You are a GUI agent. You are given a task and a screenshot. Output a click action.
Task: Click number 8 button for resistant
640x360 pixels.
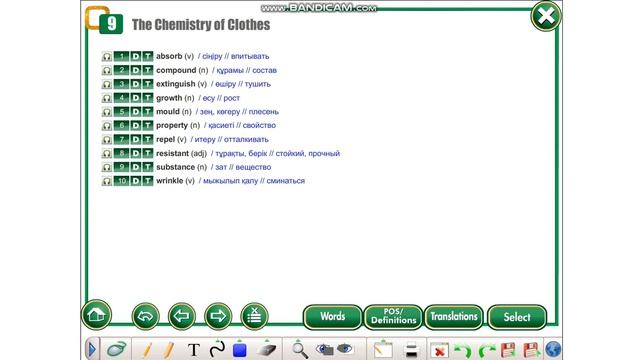(122, 153)
